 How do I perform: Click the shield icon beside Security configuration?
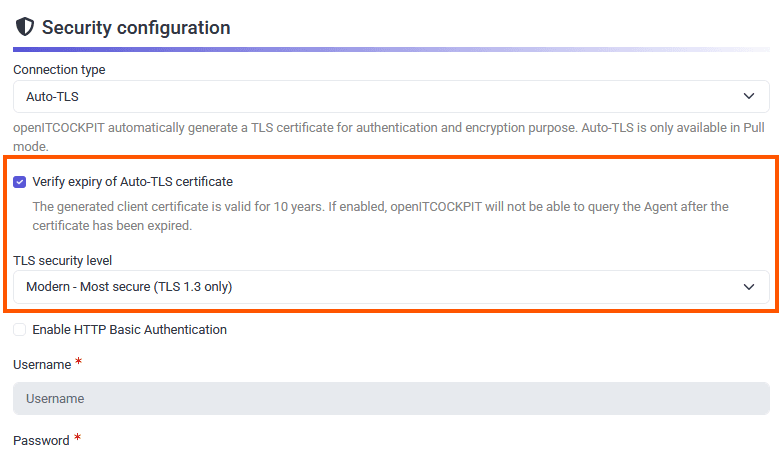point(25,27)
